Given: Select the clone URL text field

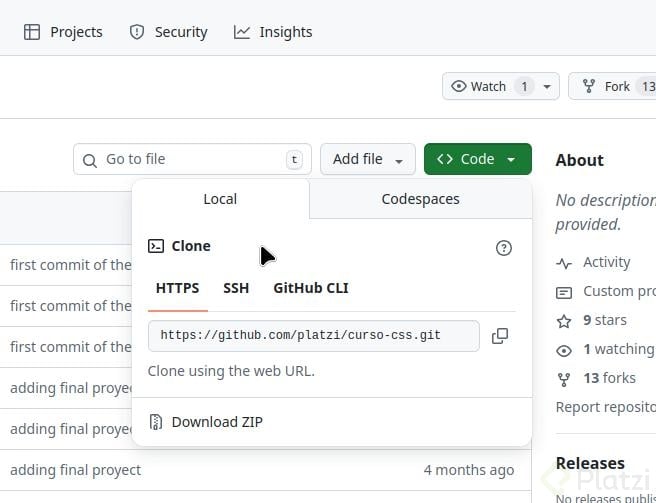Looking at the screenshot, I should click(312, 336).
